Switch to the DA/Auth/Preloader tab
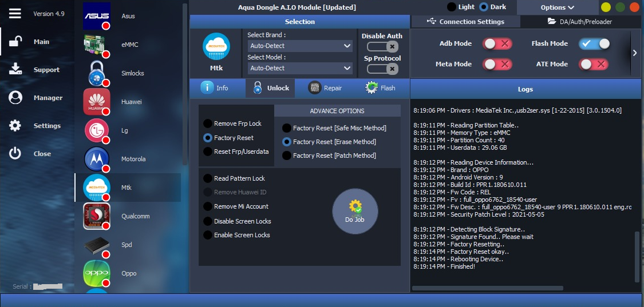Image resolution: width=644 pixels, height=307 pixels. (x=580, y=21)
